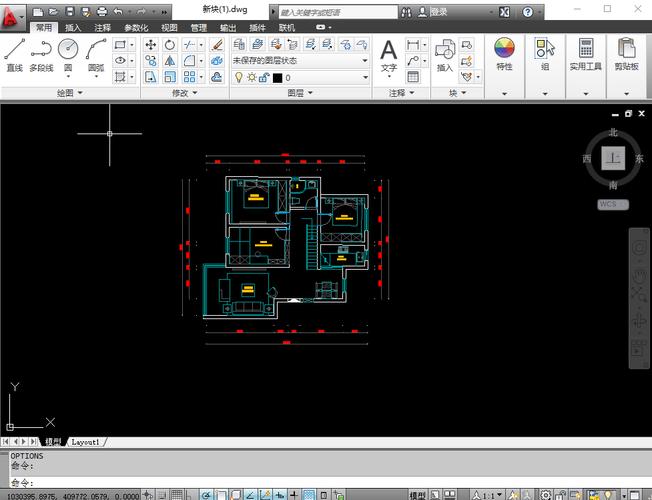Viewport: 652px width, 500px height.
Task: Open the Autodesk Exchange X icon
Action: (x=504, y=12)
